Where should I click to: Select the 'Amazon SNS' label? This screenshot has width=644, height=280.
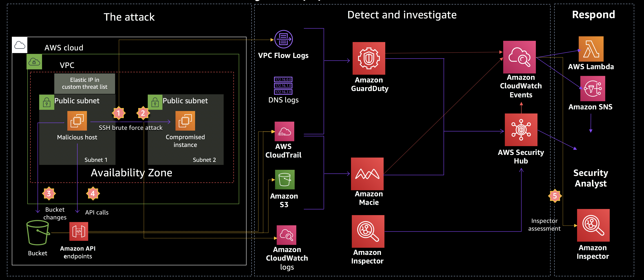[x=590, y=107]
